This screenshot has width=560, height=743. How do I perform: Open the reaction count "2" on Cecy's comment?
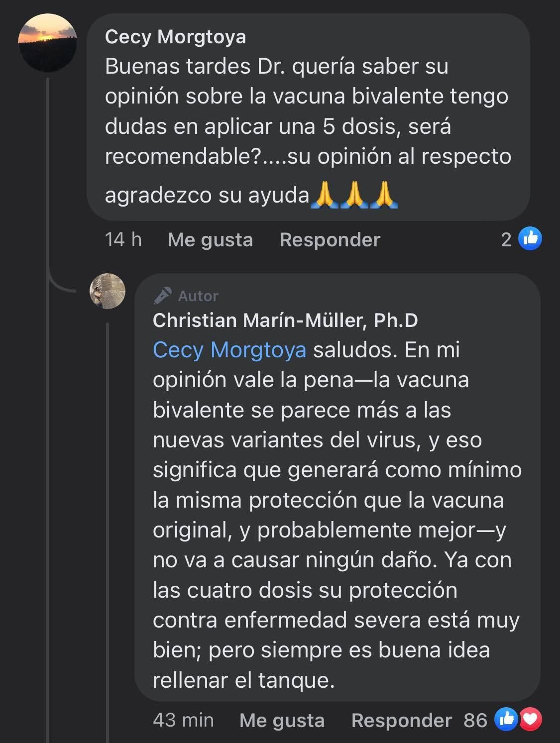coord(506,239)
